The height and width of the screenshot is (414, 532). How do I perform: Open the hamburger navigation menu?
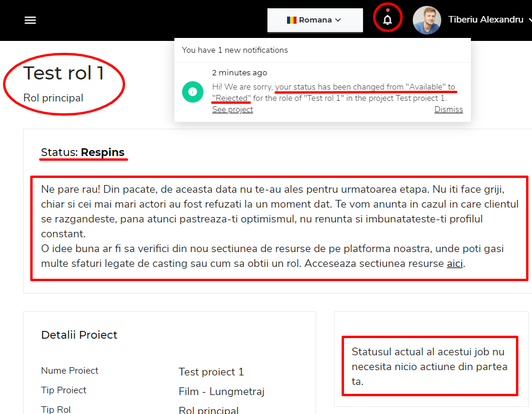30,20
